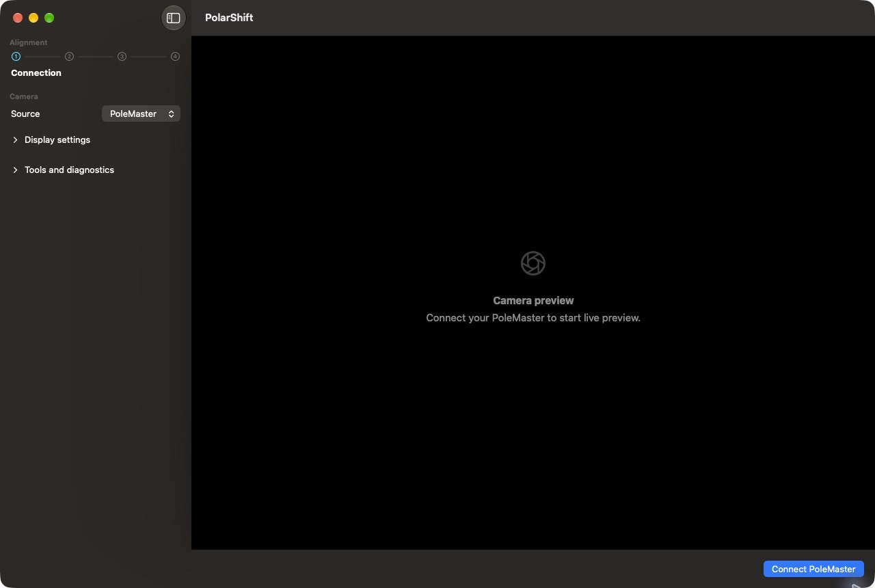Click the Alignment section label
Image resolution: width=875 pixels, height=588 pixels.
29,42
